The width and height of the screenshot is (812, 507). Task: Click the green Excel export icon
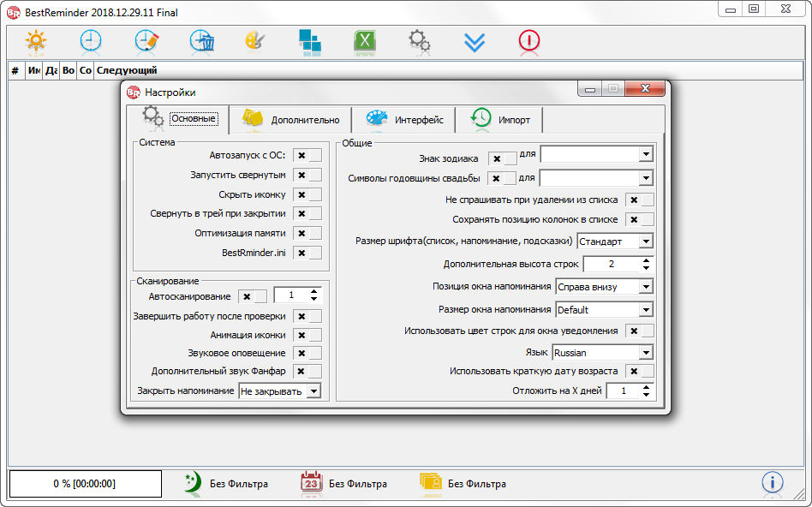pos(365,40)
